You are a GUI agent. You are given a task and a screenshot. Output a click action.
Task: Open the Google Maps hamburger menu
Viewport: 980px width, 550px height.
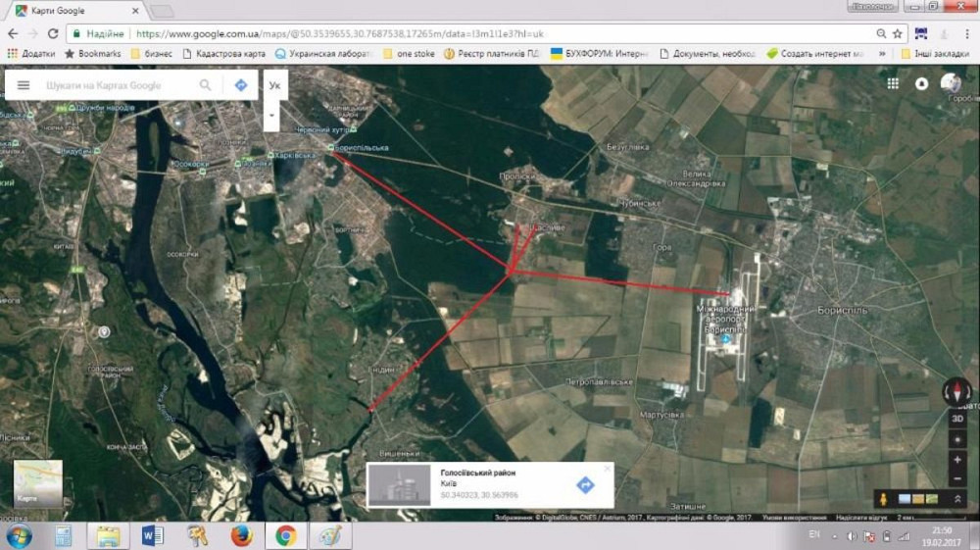(24, 85)
